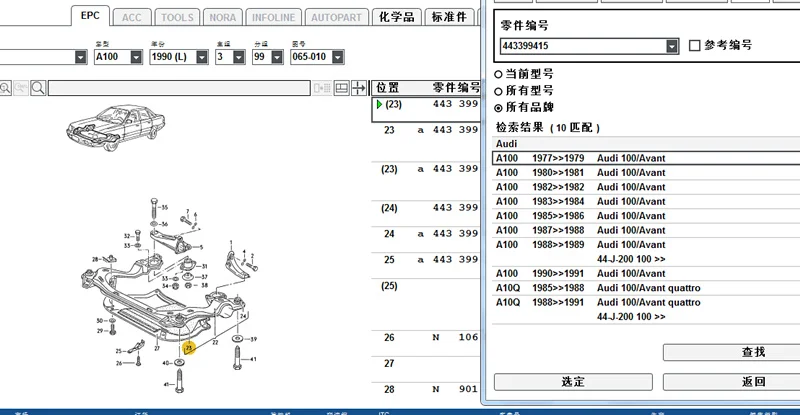Open the 标准件 tab

[x=449, y=17]
